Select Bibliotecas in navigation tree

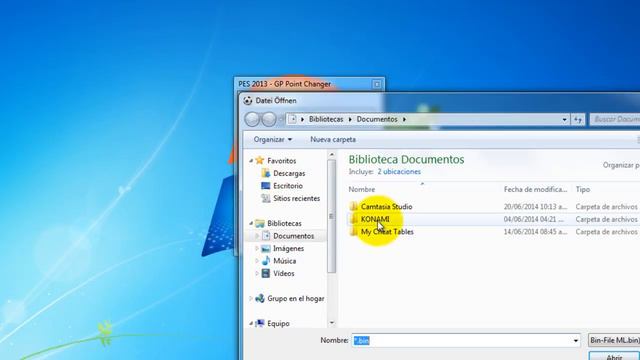(x=284, y=223)
